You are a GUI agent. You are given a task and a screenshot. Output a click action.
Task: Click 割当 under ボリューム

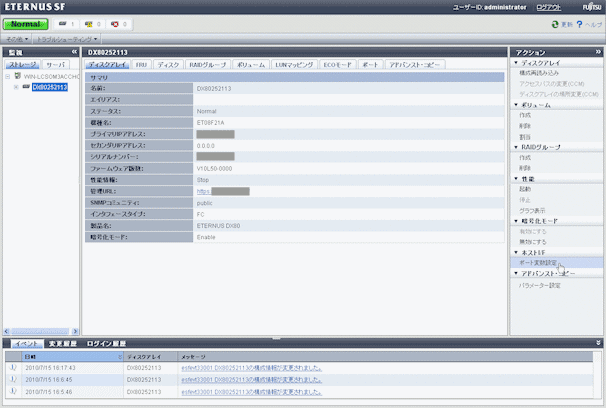(525, 137)
